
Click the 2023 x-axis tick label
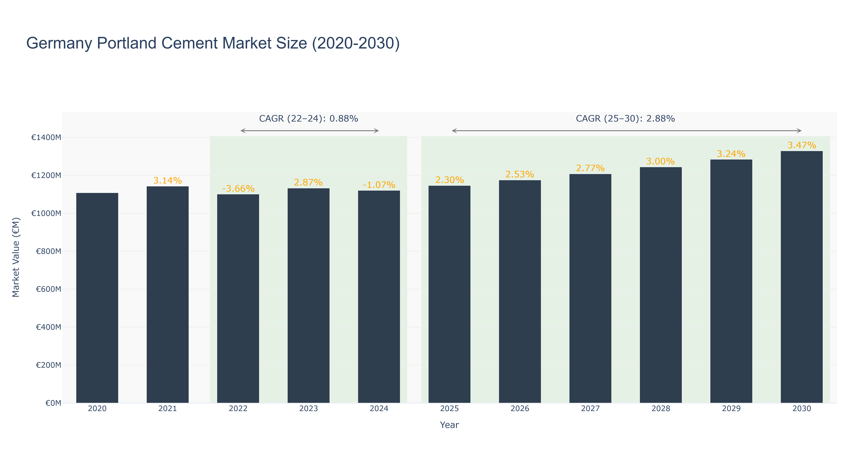[x=308, y=409]
